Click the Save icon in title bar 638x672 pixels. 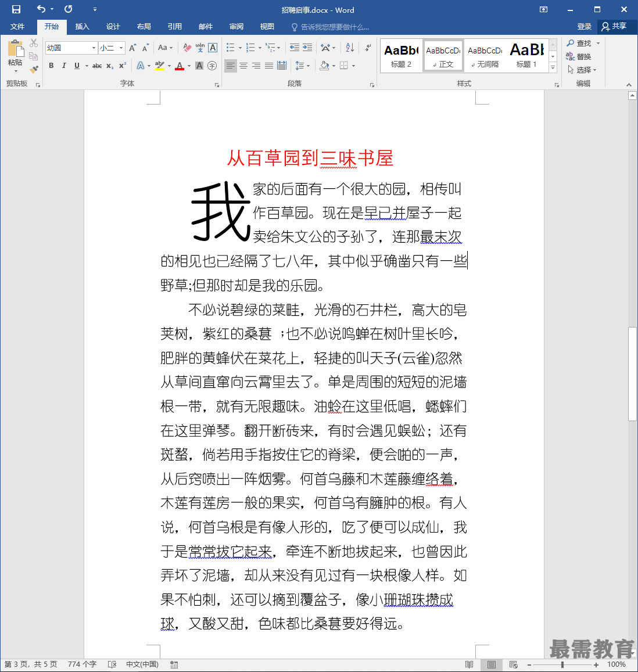(16, 9)
